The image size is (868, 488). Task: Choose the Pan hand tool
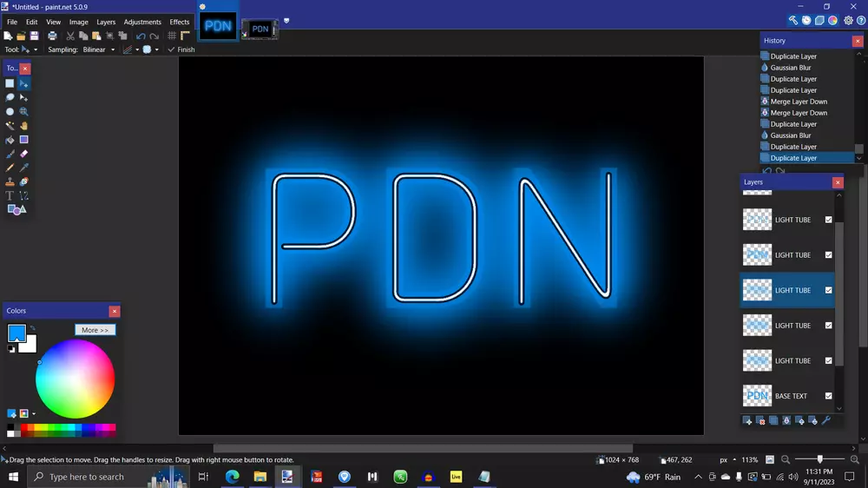[x=23, y=126]
